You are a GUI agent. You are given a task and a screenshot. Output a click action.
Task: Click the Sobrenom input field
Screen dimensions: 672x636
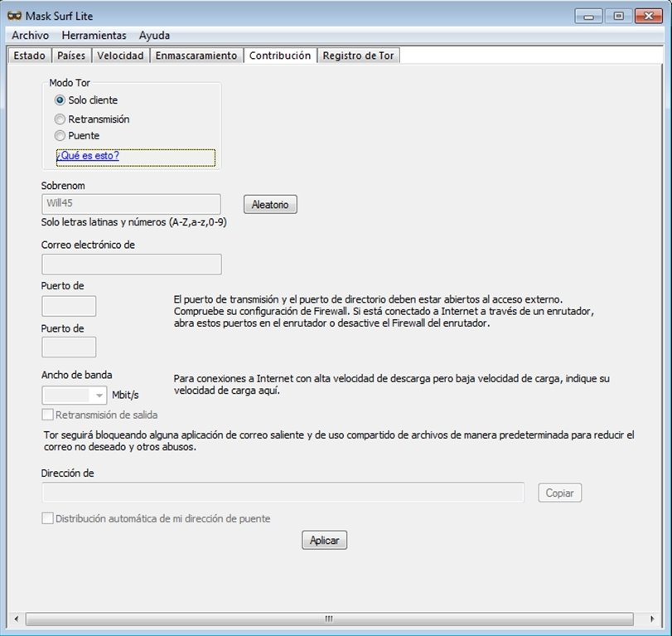[131, 204]
